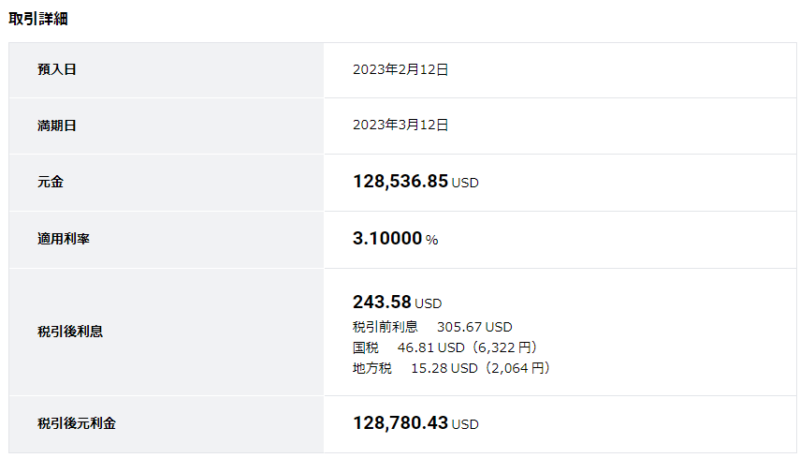Click the 適用利率 row label
Viewport: 800px width, 458px height.
(x=64, y=240)
